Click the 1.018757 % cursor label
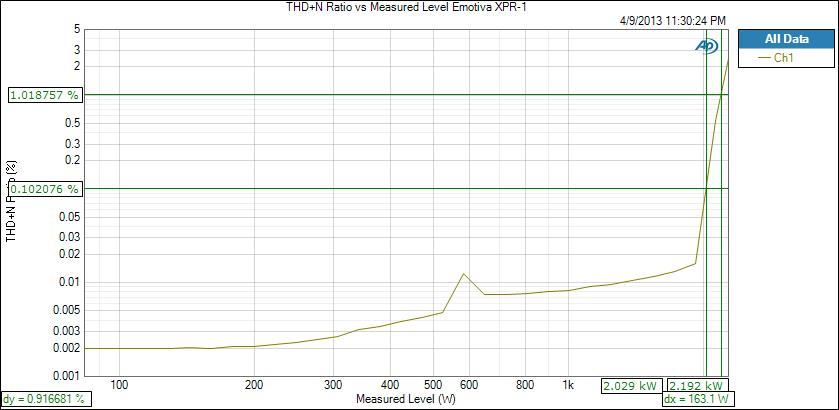839x410 pixels. coord(44,95)
